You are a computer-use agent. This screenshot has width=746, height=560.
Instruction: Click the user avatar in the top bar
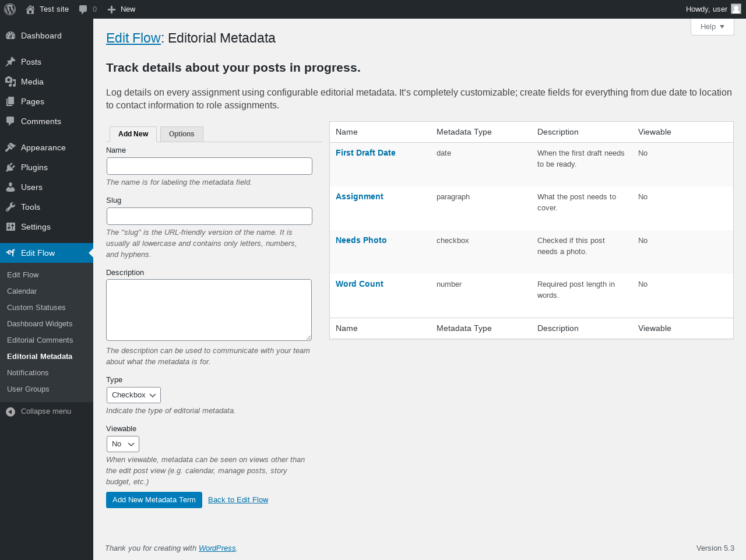point(736,9)
